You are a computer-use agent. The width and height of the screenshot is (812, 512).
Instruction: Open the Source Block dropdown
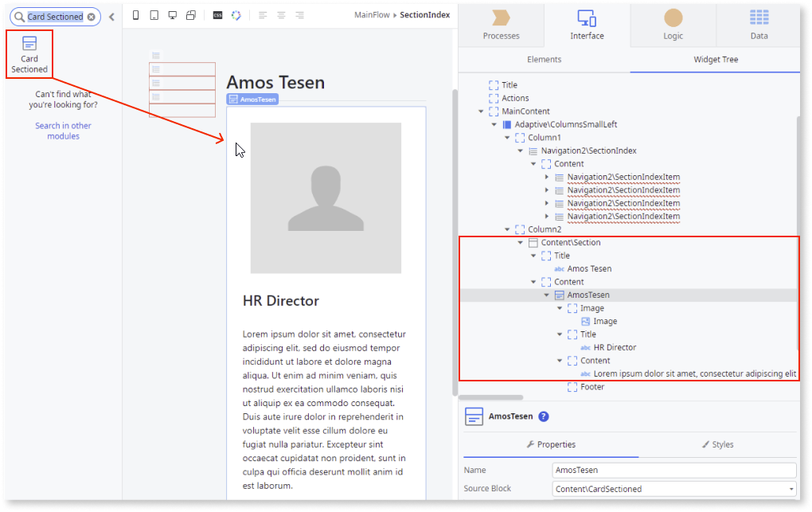tap(791, 488)
